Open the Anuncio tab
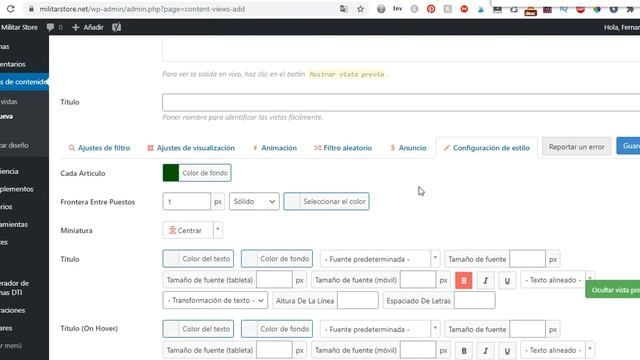 coord(408,148)
